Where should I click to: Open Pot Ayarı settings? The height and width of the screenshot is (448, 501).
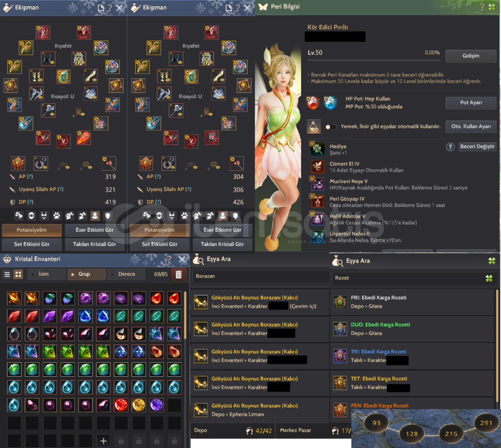471,103
